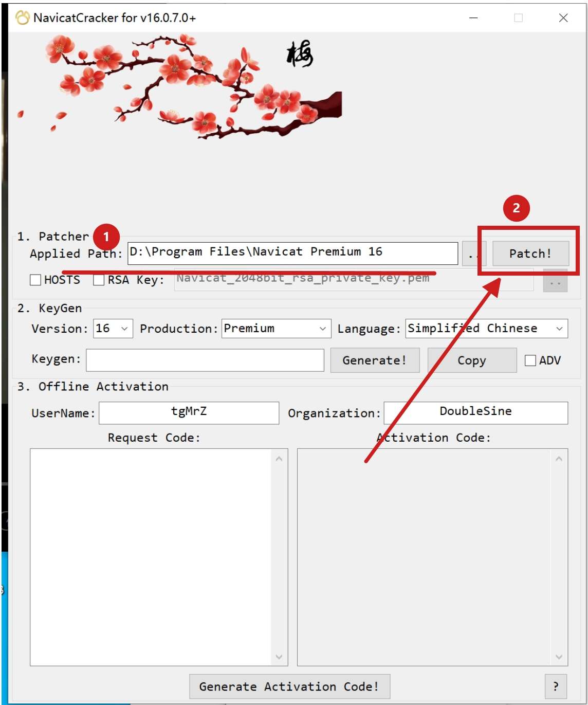Screen dimensions: 588x705
Task: Click up arrow of Request Code scrollbar
Action: pyautogui.click(x=279, y=459)
